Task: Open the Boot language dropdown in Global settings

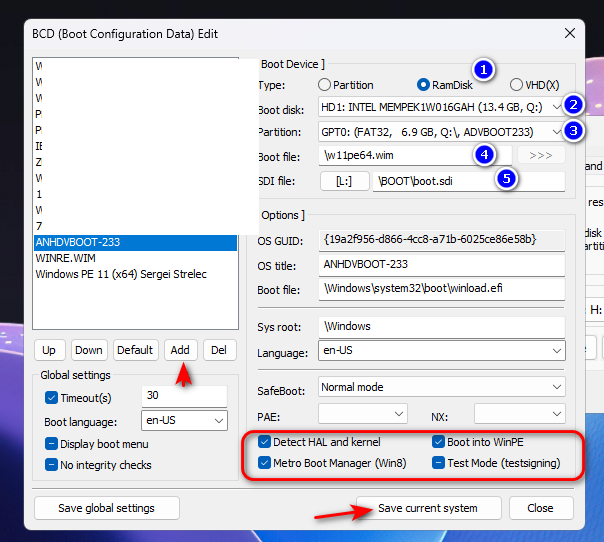Action: pyautogui.click(x=184, y=420)
